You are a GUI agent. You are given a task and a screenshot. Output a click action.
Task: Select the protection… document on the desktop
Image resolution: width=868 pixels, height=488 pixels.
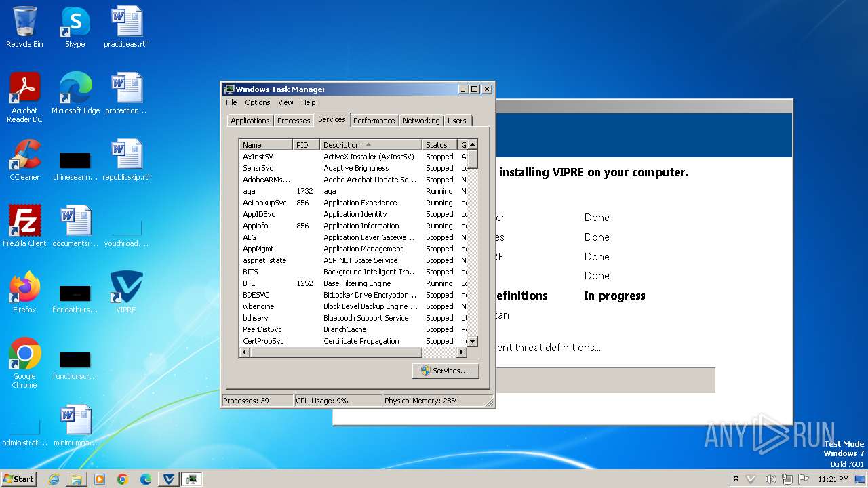(x=126, y=94)
